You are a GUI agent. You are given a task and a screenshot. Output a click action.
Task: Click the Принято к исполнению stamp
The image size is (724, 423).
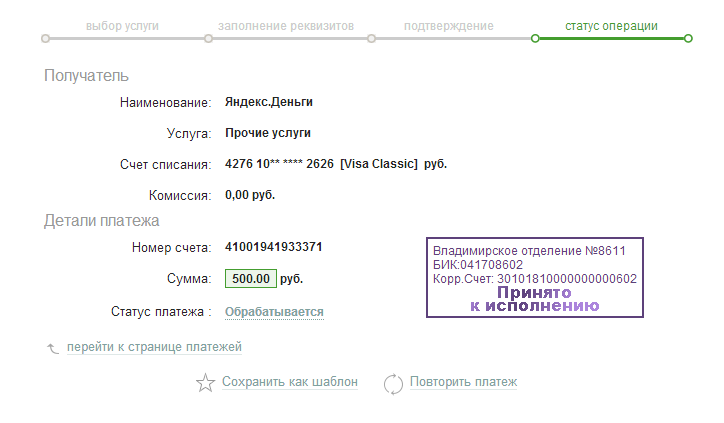coord(535,278)
